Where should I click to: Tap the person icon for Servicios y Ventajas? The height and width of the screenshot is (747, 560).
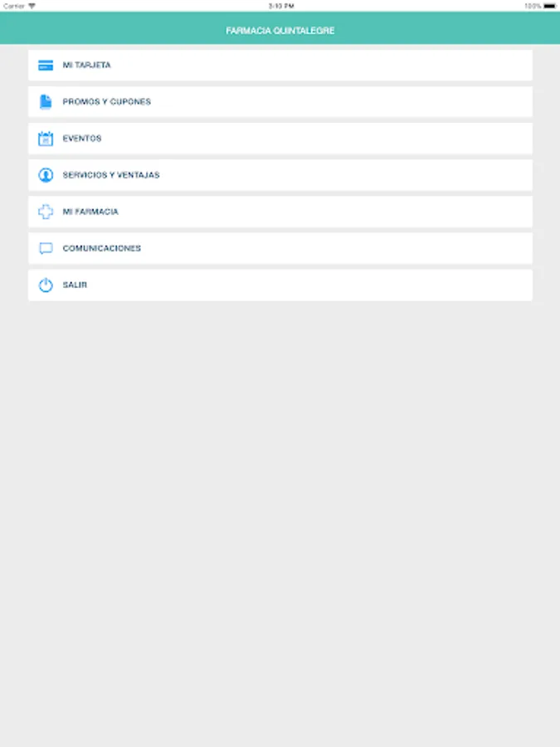[46, 175]
